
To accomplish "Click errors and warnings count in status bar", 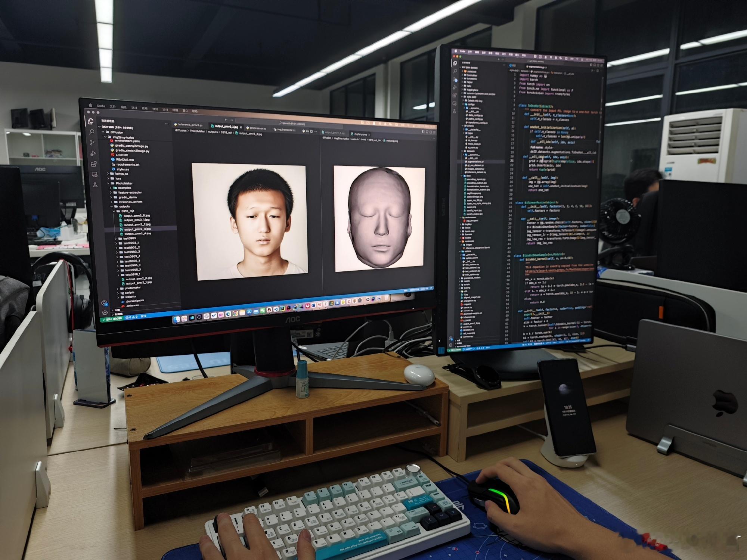I will 131,317.
